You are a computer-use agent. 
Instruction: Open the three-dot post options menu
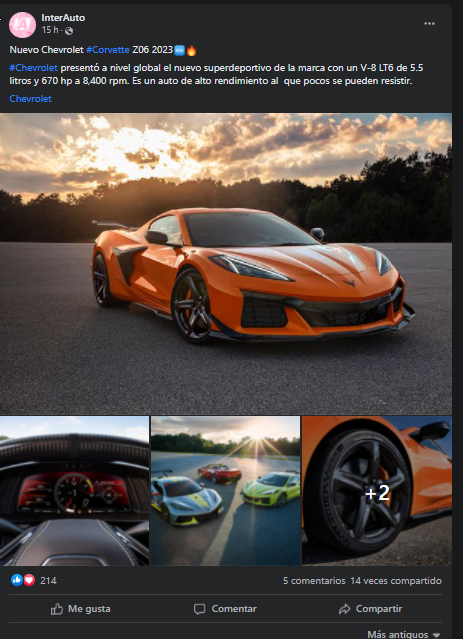[x=429, y=24]
